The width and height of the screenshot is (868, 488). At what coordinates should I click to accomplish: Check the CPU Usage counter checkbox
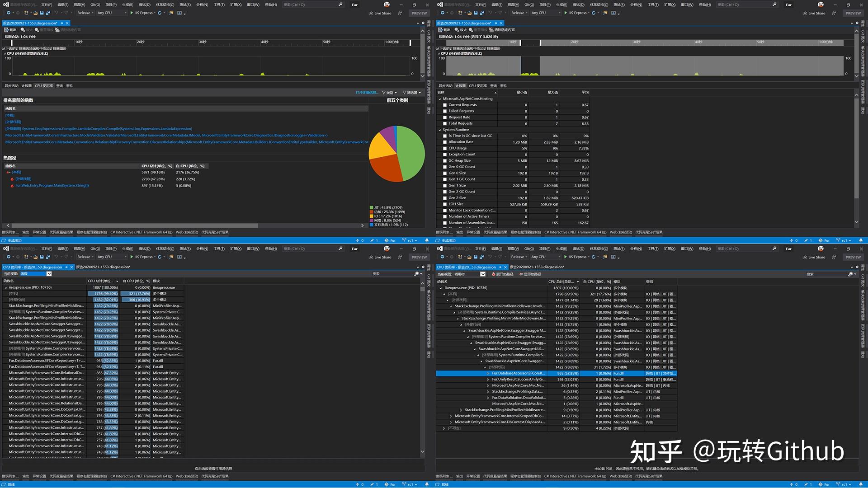point(444,148)
